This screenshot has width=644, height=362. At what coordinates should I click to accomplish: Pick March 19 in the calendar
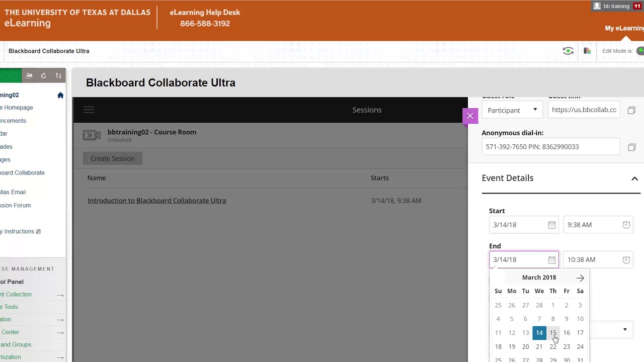[512, 346]
